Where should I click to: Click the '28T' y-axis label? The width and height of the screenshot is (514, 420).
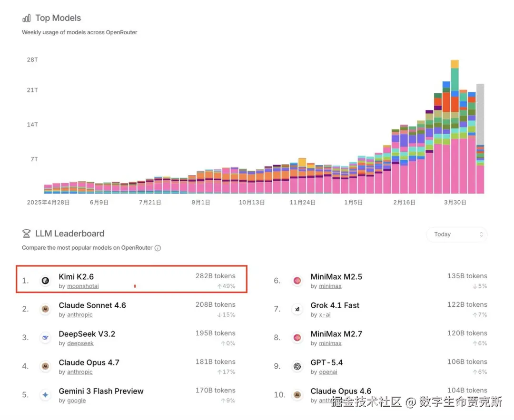[x=32, y=60]
